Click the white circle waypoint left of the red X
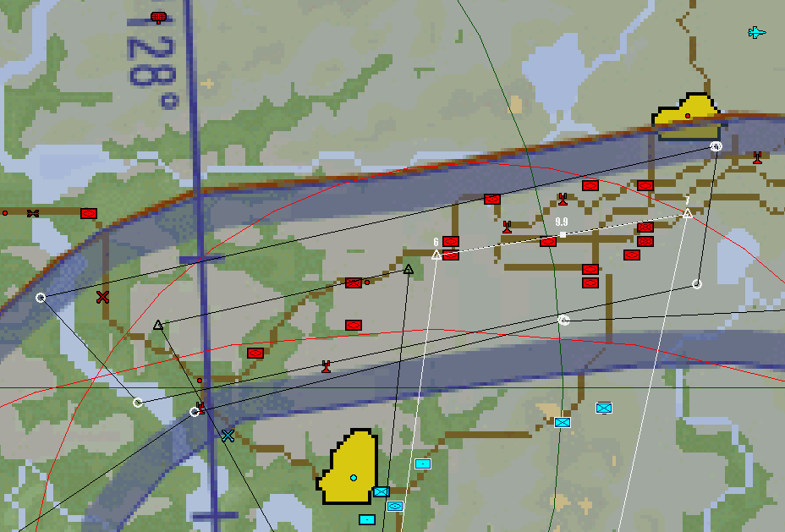 [x=41, y=298]
